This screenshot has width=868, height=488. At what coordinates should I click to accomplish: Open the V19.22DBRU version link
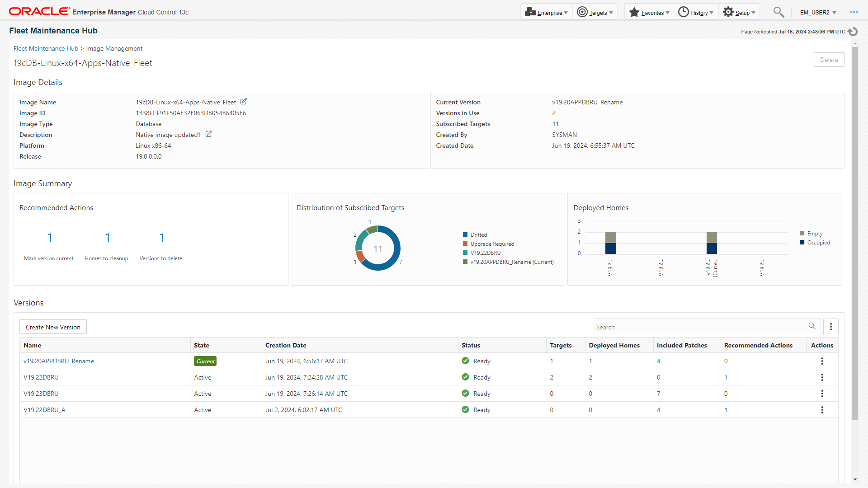tap(41, 377)
